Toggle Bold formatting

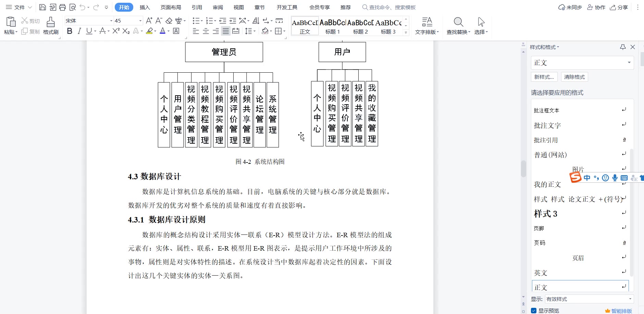[x=70, y=31]
